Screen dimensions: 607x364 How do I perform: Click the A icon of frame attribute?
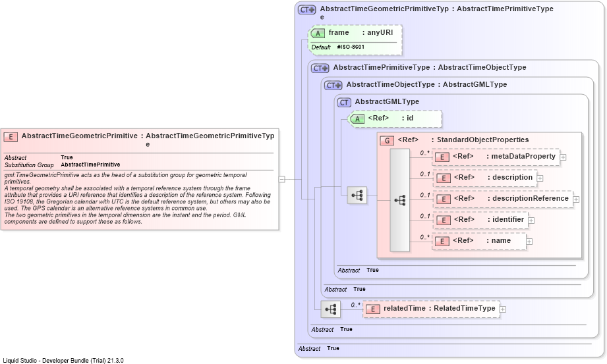(318, 34)
